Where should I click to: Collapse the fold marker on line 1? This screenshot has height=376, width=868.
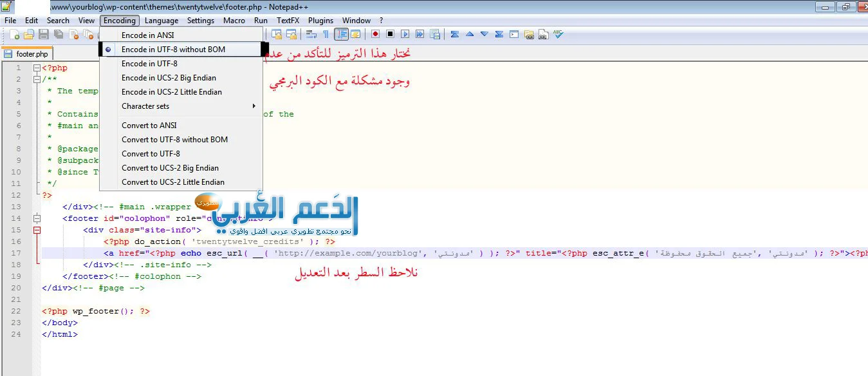coord(37,68)
